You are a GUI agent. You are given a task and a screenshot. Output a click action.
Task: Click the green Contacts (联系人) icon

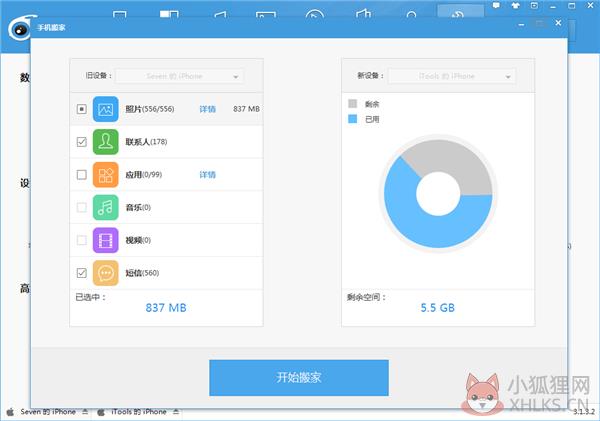[x=106, y=142]
